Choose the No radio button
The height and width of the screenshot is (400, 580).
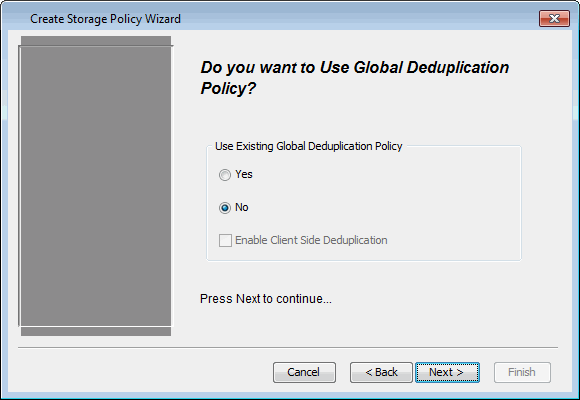coord(225,208)
